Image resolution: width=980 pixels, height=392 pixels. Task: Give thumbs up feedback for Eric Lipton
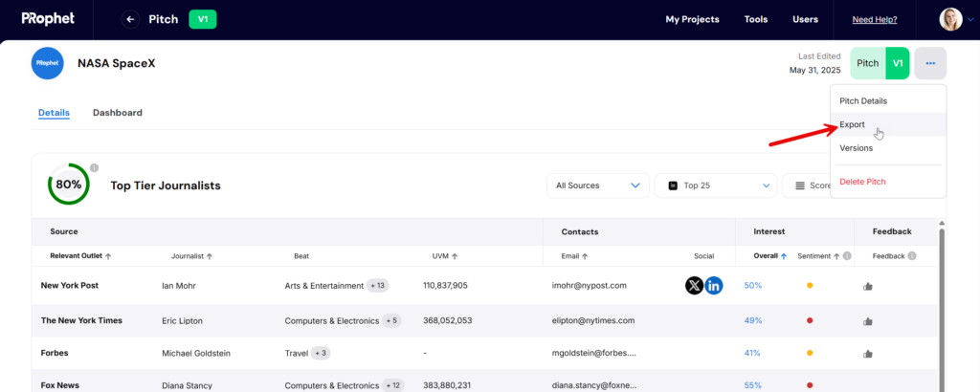pyautogui.click(x=867, y=321)
